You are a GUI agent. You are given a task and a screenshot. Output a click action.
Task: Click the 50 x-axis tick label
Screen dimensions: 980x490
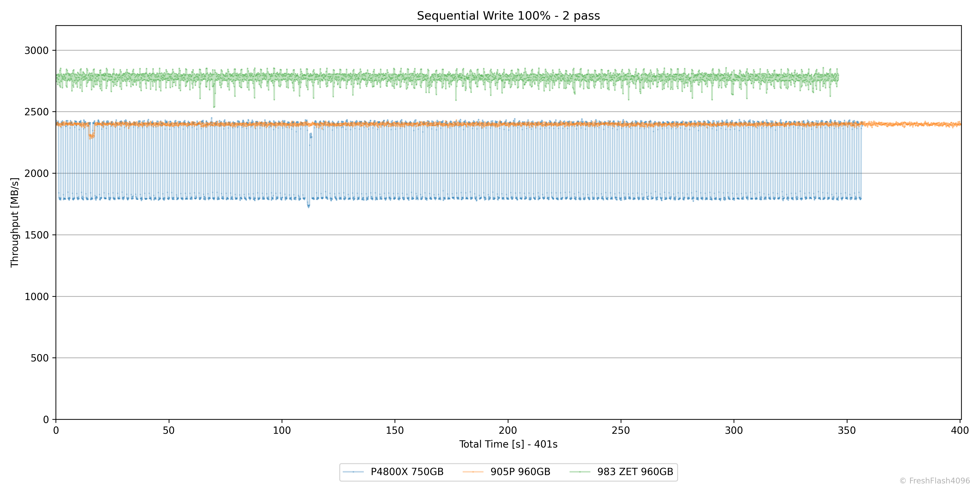point(168,431)
